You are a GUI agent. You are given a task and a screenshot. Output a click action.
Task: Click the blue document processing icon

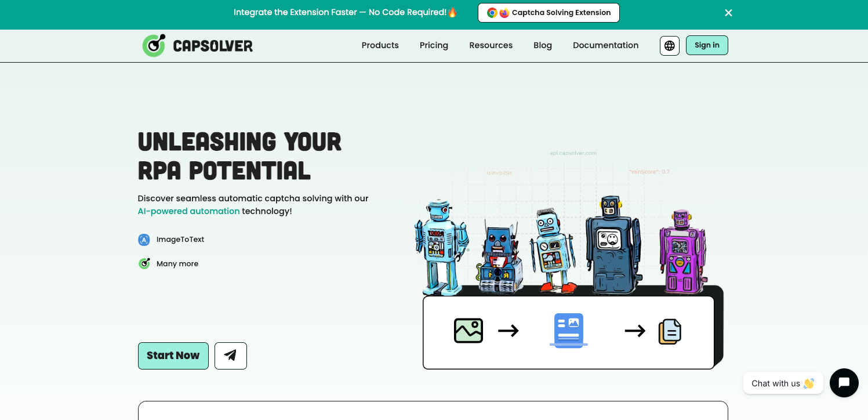click(x=568, y=330)
